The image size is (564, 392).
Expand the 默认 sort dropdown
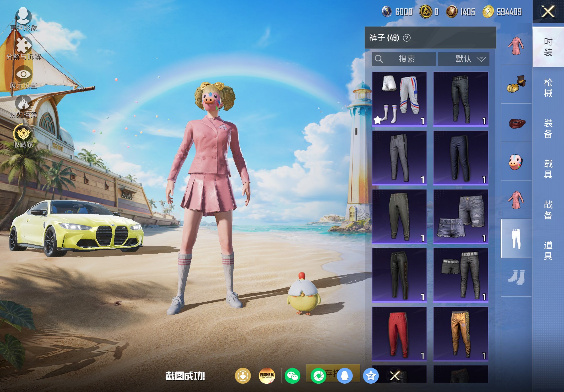[x=464, y=59]
